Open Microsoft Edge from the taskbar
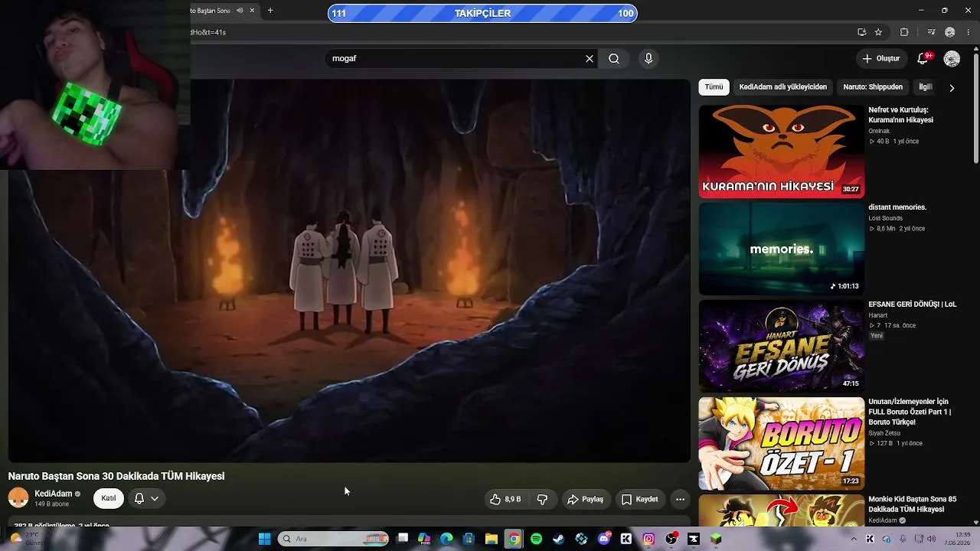This screenshot has width=980, height=551. point(446,539)
